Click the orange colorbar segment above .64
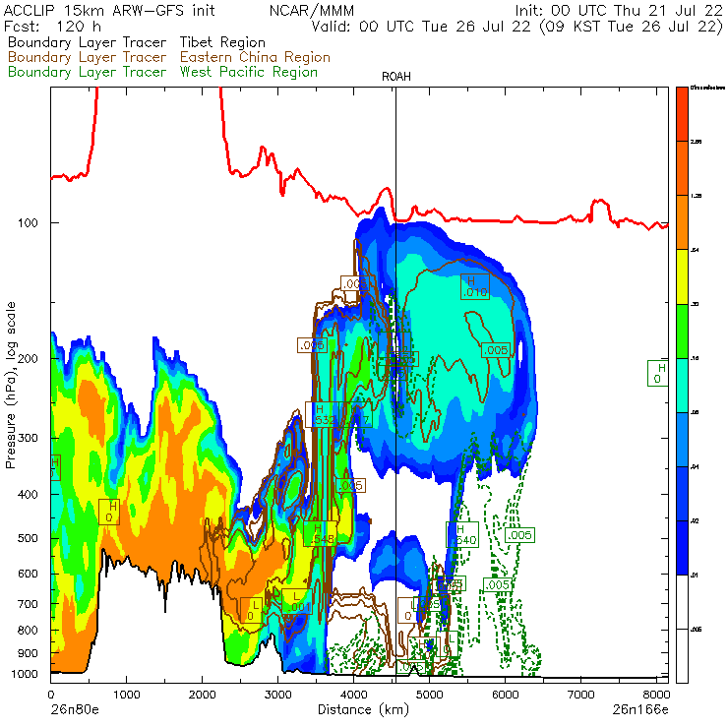Screen dimensions: 728x728 682,222
